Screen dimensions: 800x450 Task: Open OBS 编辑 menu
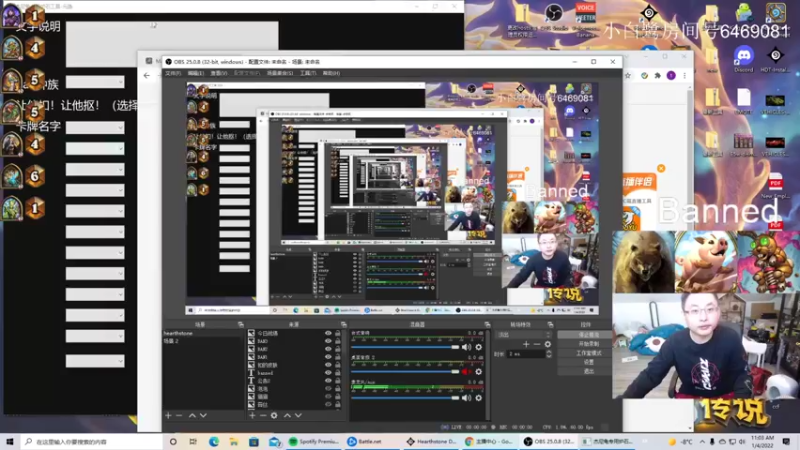(x=195, y=73)
